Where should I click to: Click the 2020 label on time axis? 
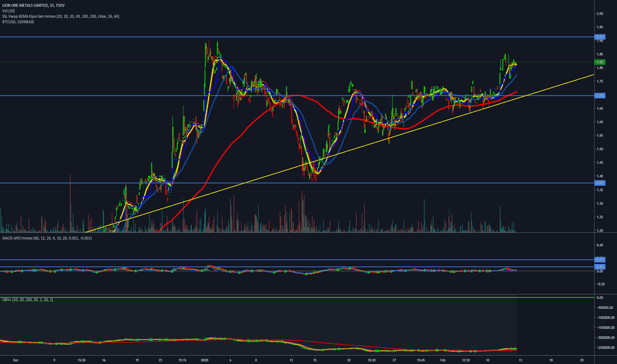pyautogui.click(x=205, y=360)
